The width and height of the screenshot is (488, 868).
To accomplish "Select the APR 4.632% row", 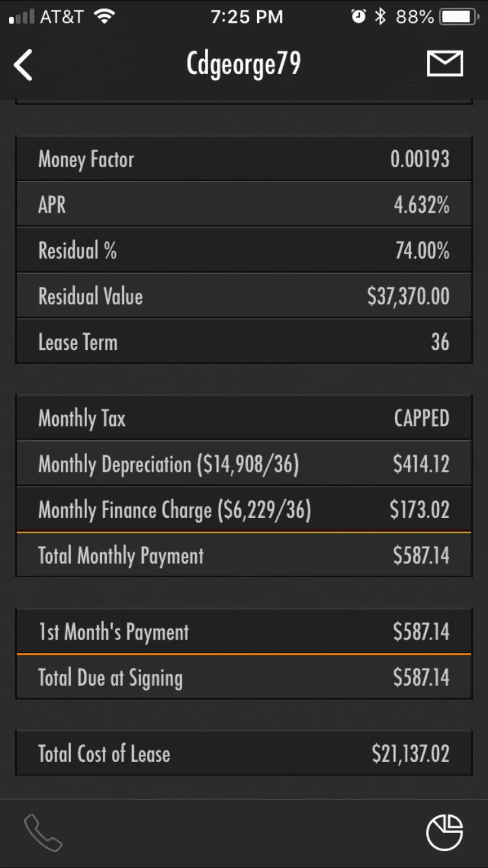I will tap(244, 204).
